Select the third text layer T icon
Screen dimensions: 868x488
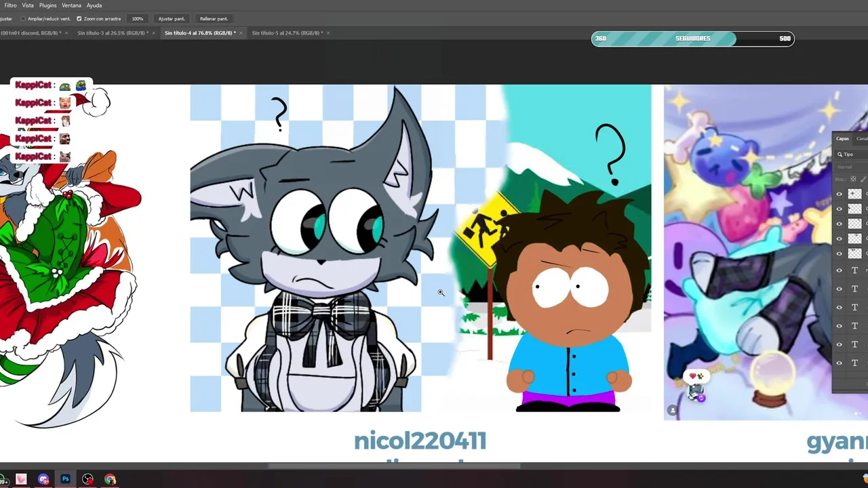(x=854, y=307)
